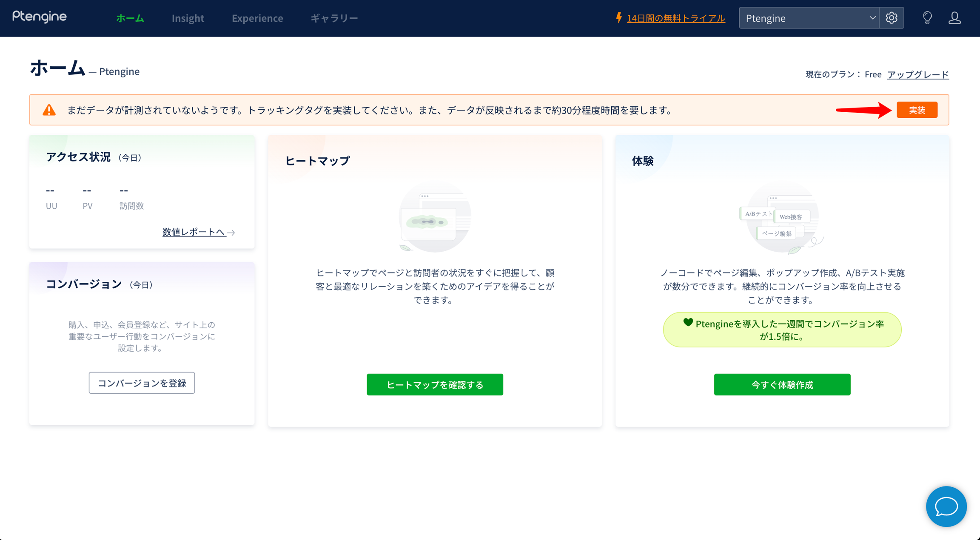Open the settings gear icon

click(x=892, y=18)
